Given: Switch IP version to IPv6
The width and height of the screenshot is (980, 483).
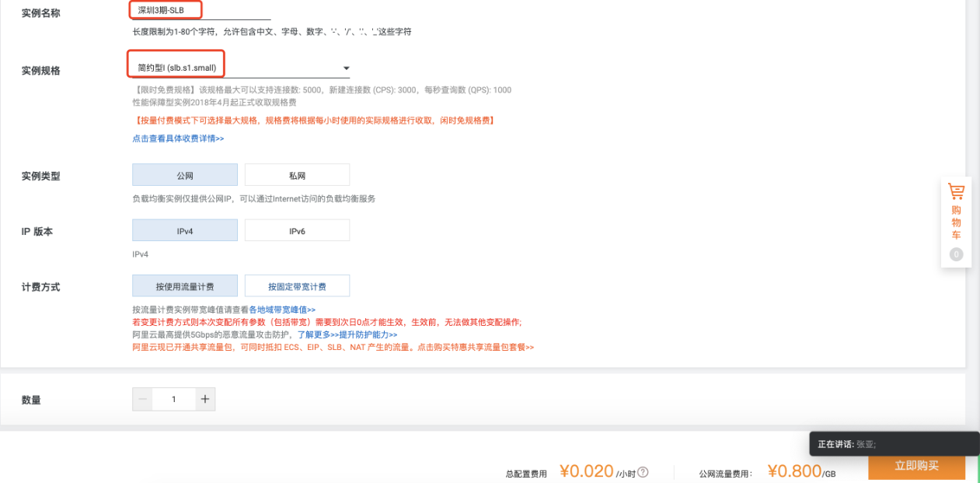Looking at the screenshot, I should click(297, 229).
